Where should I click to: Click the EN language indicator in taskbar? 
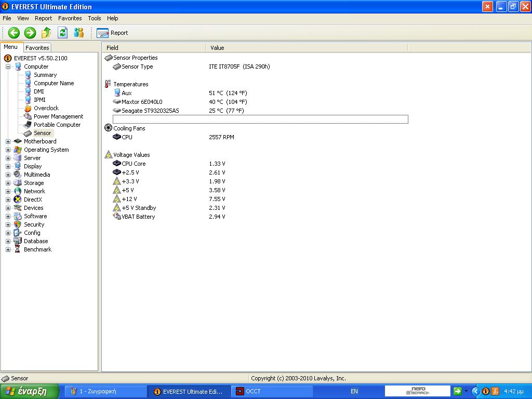354,392
